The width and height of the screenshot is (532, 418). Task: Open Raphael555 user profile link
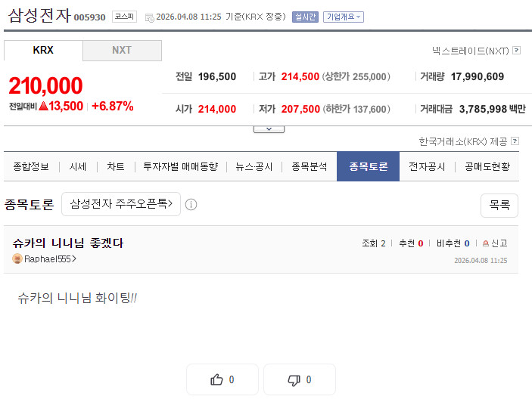[50, 259]
